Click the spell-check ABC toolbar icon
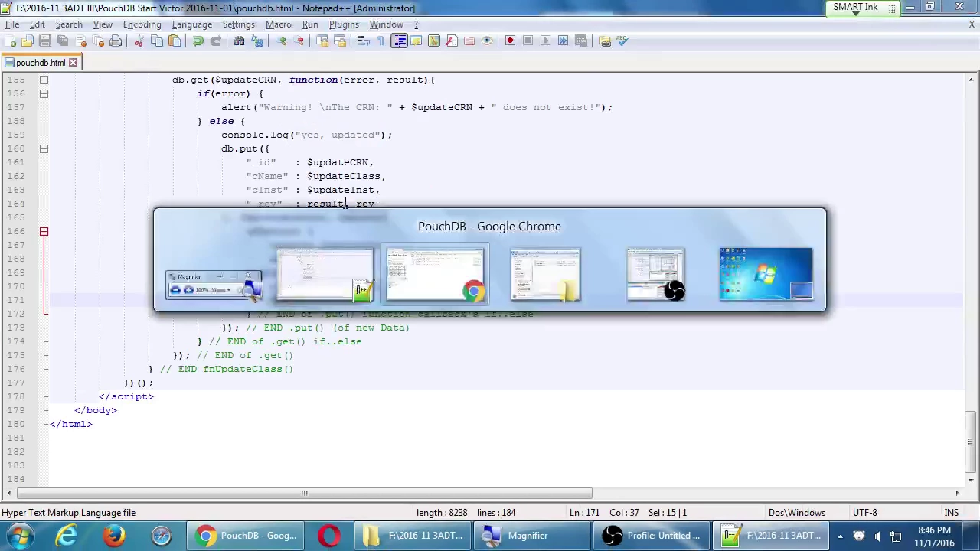The width and height of the screenshot is (980, 551). click(x=622, y=41)
